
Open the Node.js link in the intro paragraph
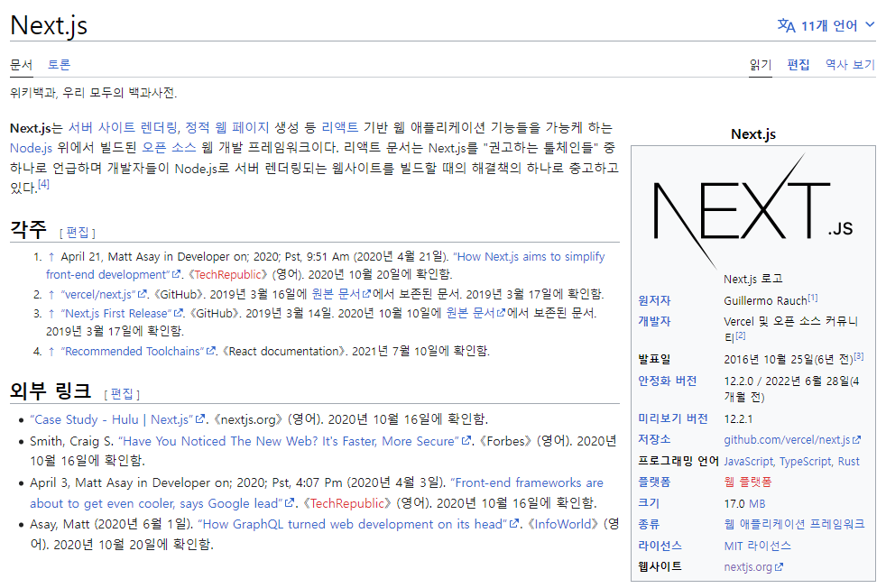click(x=31, y=148)
